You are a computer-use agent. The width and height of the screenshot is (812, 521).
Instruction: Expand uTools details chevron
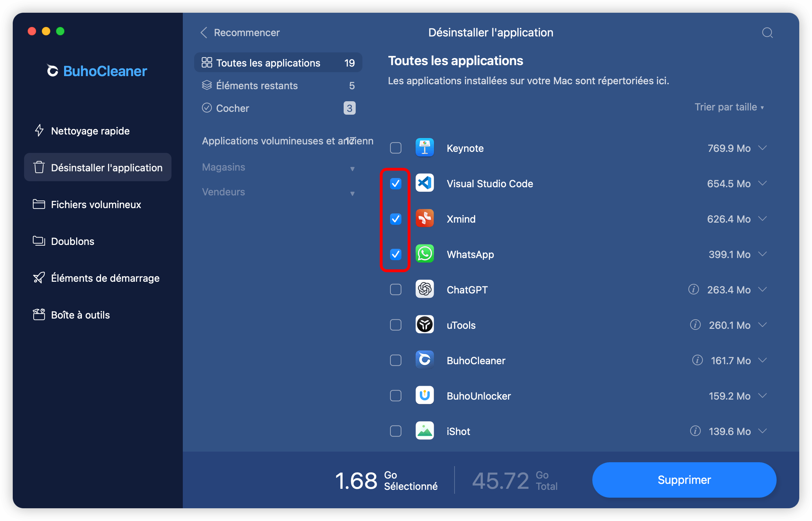762,325
